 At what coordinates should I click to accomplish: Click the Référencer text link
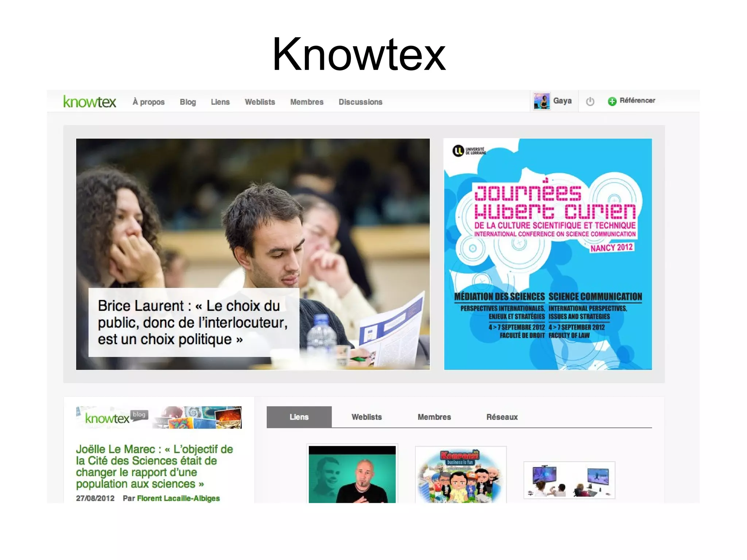(x=637, y=100)
